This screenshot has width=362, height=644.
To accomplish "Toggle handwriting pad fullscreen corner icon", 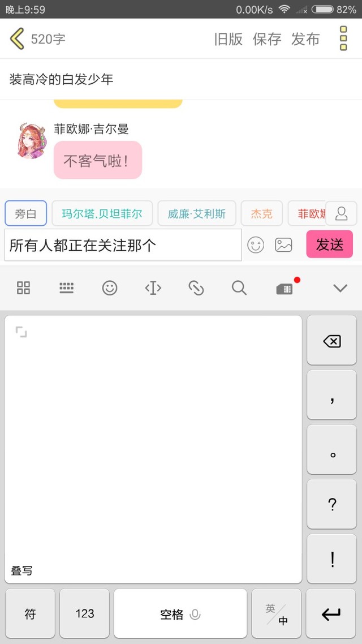I will click(21, 332).
